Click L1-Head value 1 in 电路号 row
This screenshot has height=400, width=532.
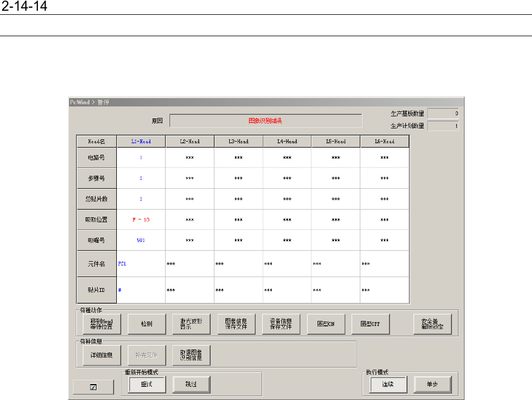141,157
